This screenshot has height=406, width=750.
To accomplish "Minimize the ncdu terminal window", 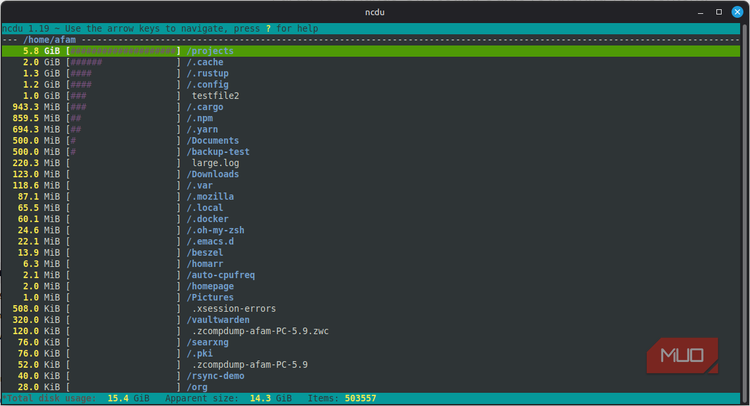I will (700, 12).
